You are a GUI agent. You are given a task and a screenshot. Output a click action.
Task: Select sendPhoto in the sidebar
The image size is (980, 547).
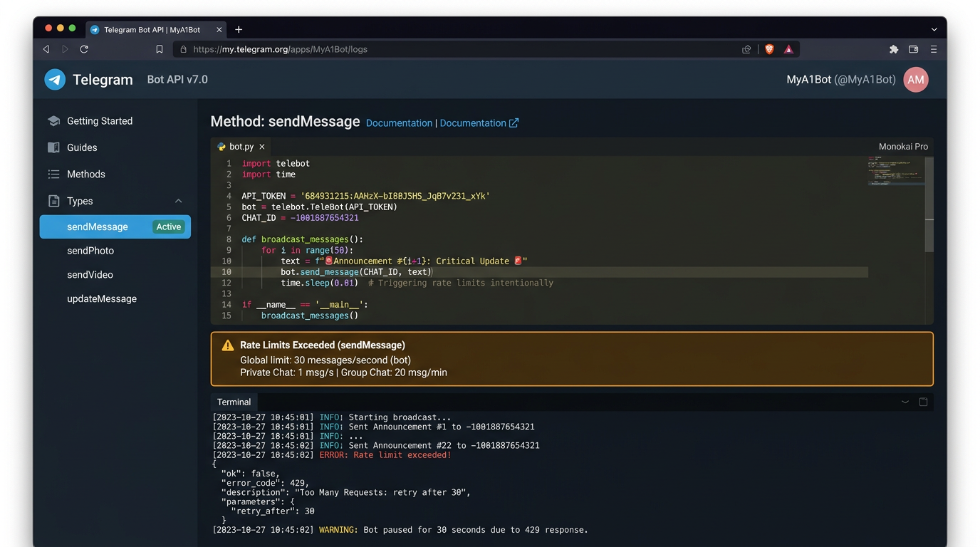coord(90,251)
